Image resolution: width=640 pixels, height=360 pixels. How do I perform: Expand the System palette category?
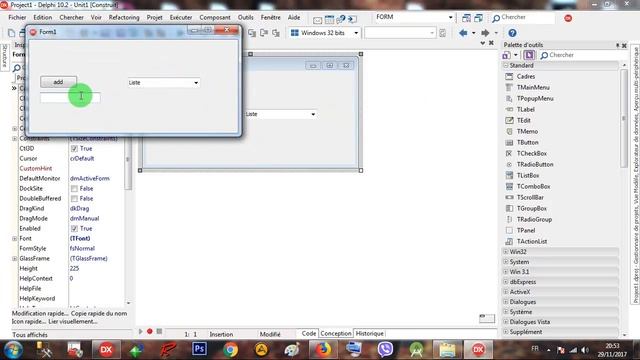(x=506, y=262)
